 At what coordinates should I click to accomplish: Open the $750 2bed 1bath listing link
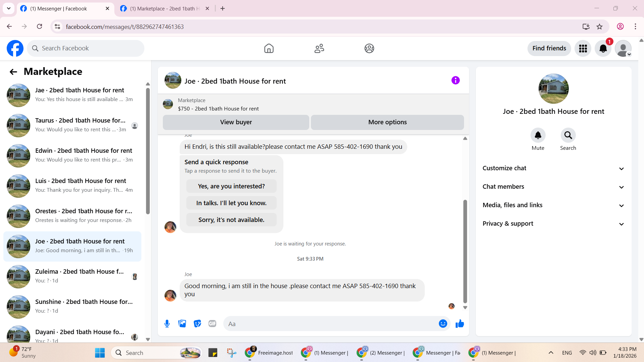[x=218, y=109]
